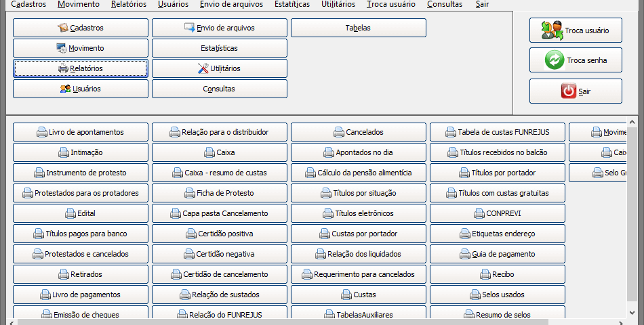Click the red Sair power icon

(568, 91)
